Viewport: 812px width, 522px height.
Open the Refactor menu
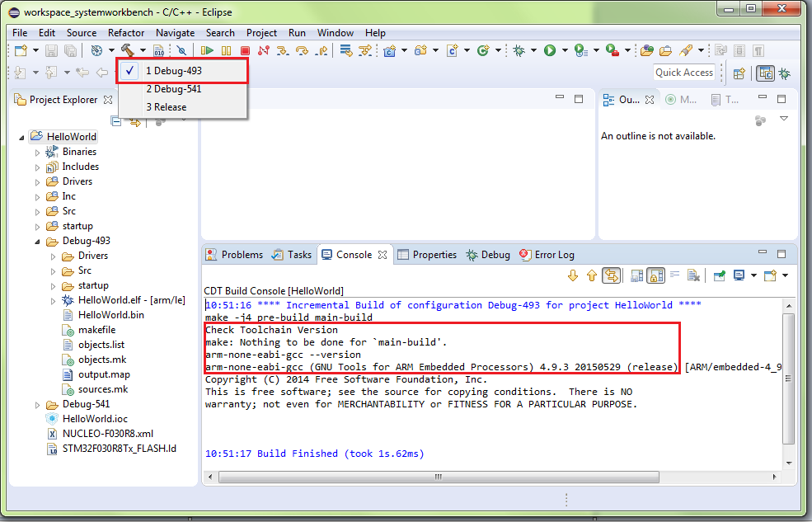[126, 33]
